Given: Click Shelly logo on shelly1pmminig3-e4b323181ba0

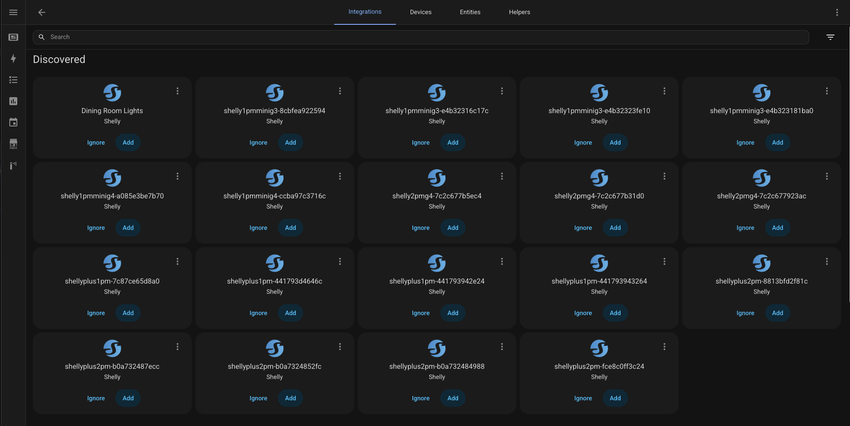Looking at the screenshot, I should pyautogui.click(x=761, y=93).
